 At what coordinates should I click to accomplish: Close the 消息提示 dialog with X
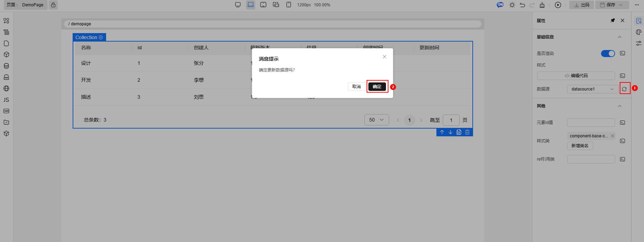[385, 57]
